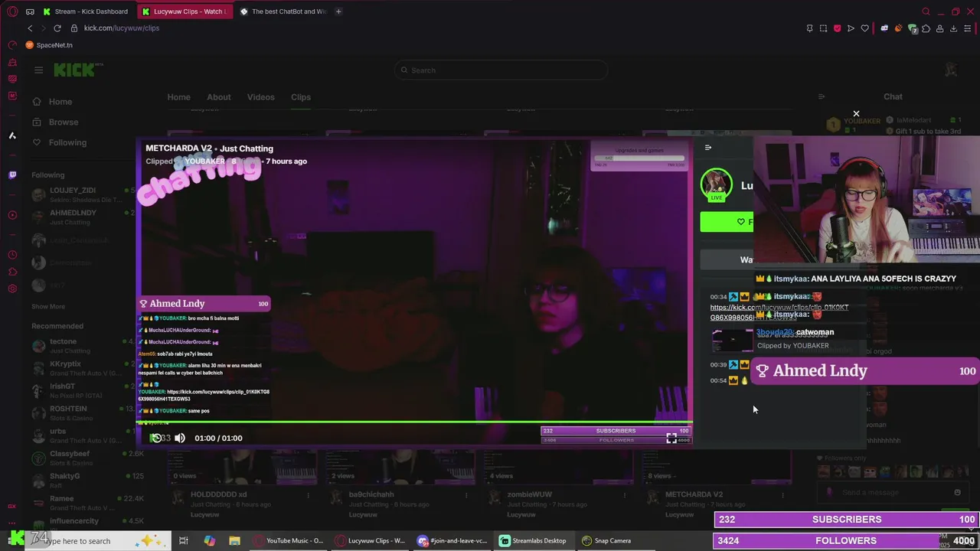The height and width of the screenshot is (551, 980).
Task: Open the Opera main menu
Action: click(x=12, y=11)
